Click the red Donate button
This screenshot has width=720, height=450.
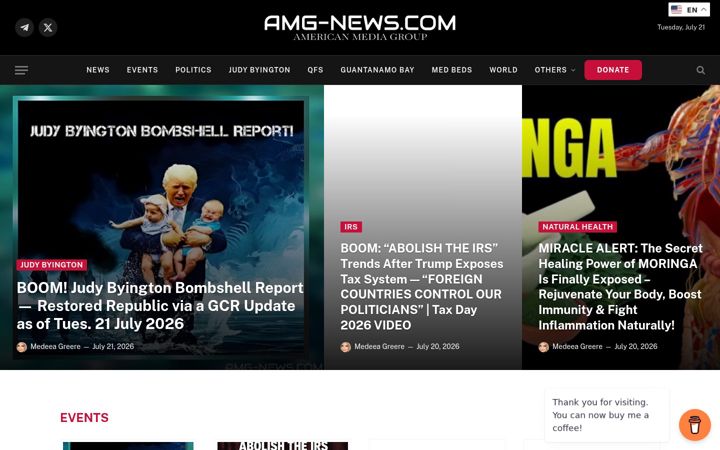tap(613, 70)
